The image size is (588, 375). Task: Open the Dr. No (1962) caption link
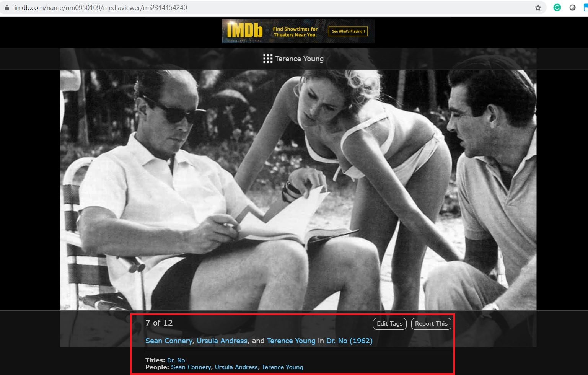[349, 341]
